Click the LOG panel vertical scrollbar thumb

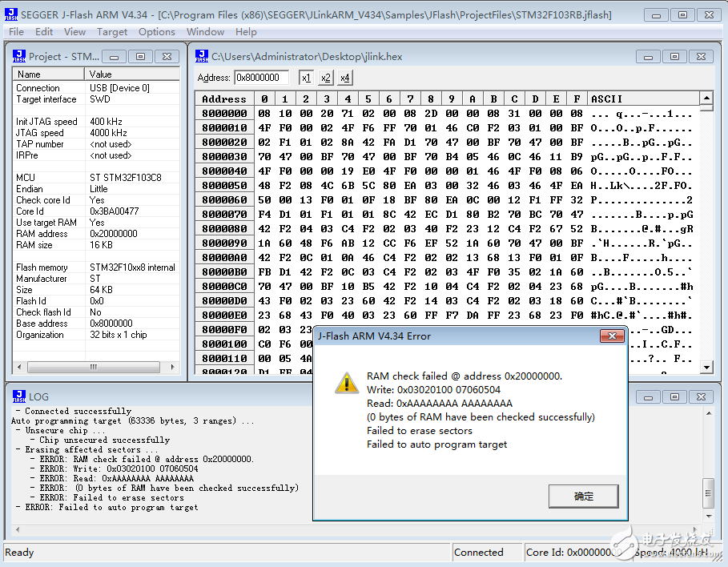[709, 493]
